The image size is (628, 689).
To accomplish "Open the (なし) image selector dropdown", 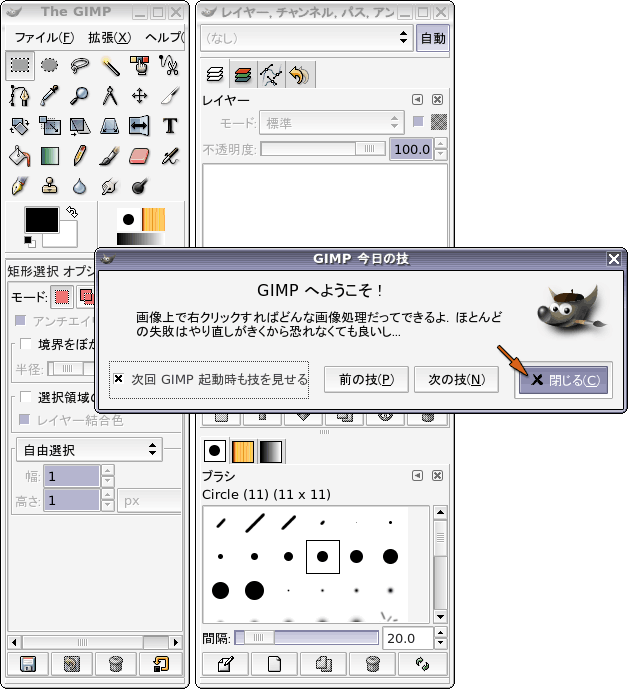I will tap(306, 38).
